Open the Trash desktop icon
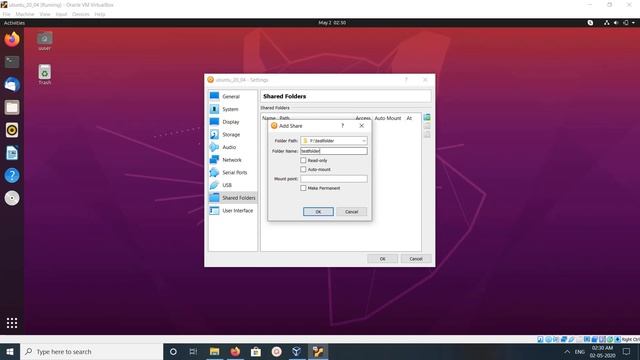The width and height of the screenshot is (640, 360). coord(44,75)
